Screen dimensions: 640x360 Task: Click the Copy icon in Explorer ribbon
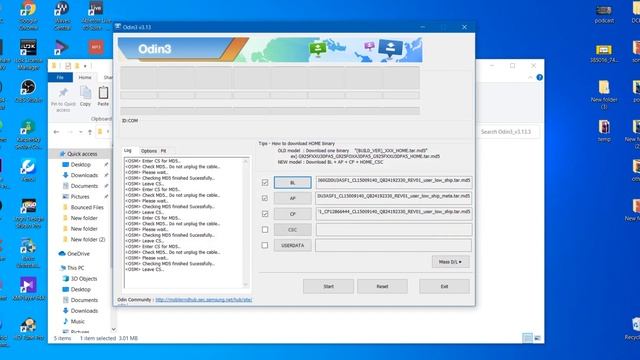tap(85, 96)
